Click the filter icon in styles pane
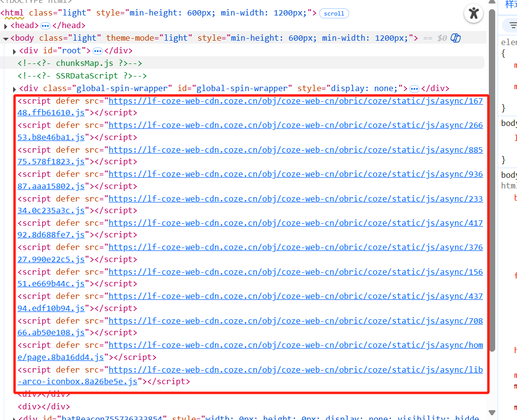 pos(513,25)
